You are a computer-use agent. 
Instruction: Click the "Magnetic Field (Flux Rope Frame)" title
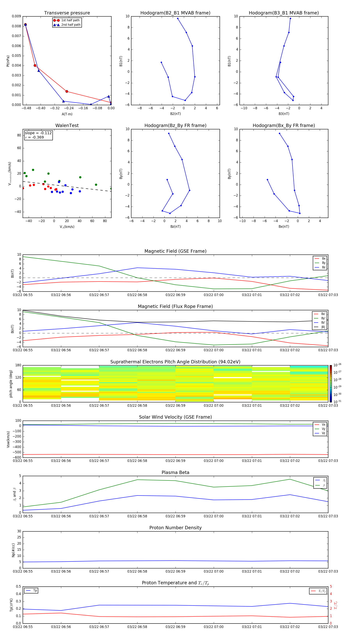[175, 307]
